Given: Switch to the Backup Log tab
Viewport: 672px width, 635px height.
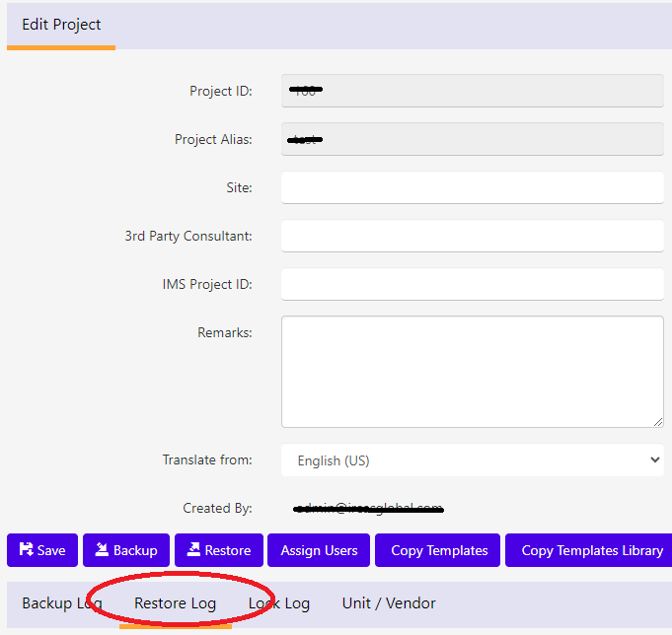Looking at the screenshot, I should click(x=61, y=603).
